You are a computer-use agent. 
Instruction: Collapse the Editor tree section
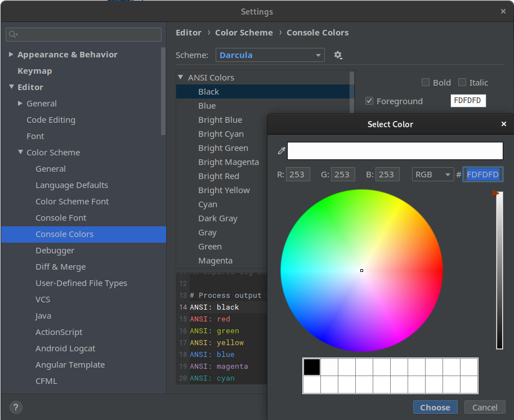[11, 87]
